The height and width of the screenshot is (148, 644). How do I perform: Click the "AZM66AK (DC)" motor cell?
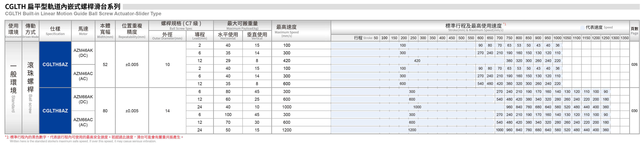tap(83, 99)
